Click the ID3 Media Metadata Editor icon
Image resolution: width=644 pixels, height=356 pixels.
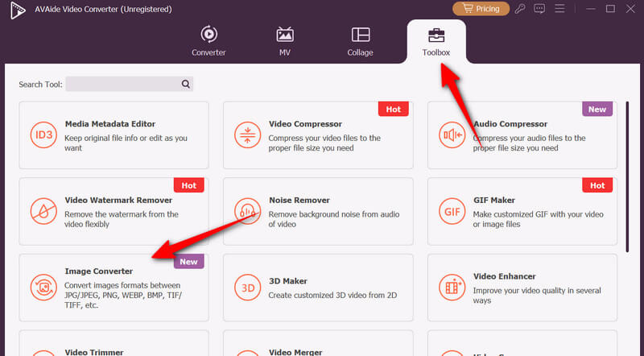43,135
